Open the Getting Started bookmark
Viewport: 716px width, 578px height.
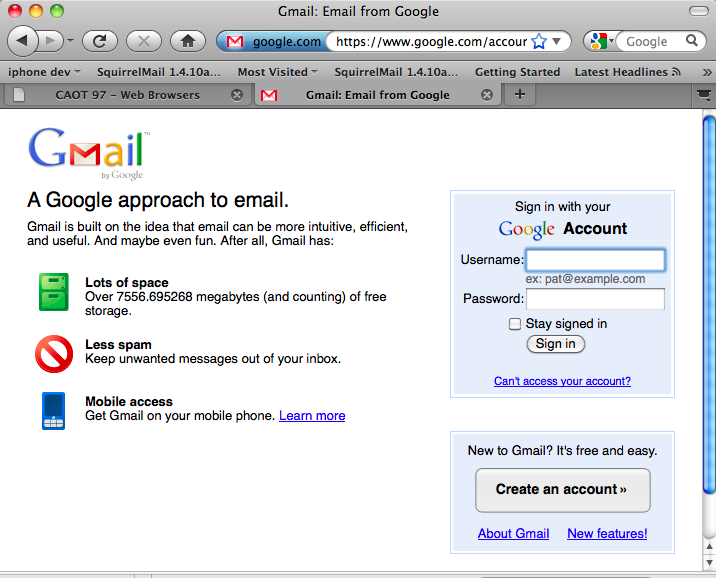[x=517, y=72]
